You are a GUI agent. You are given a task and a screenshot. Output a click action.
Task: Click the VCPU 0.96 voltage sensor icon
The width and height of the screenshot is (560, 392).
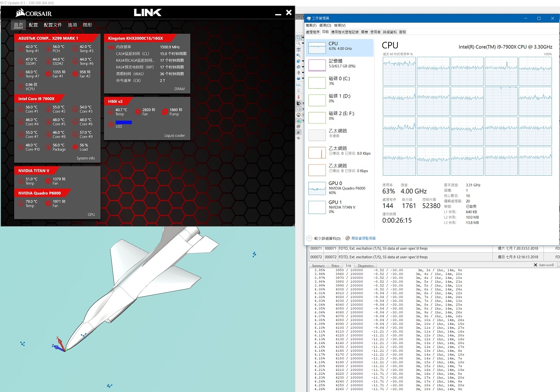point(21,87)
